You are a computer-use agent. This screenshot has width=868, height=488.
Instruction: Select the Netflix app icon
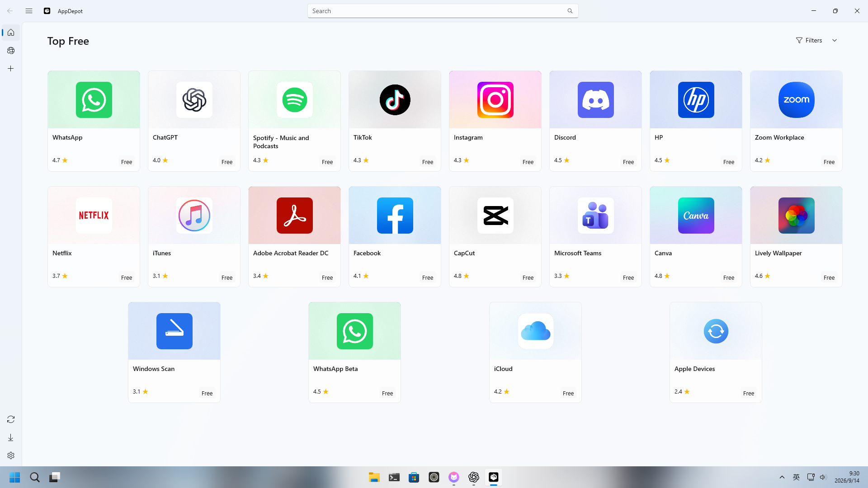tap(94, 216)
